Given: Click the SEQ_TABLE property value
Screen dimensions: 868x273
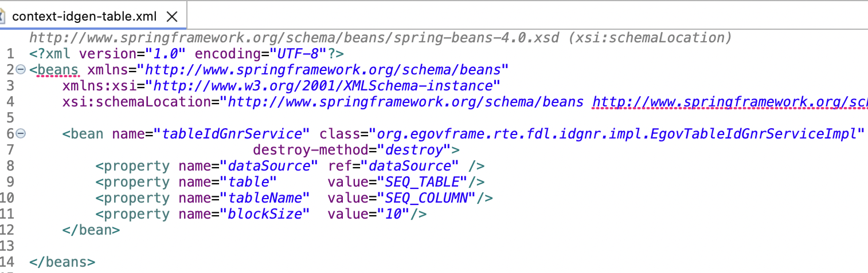Looking at the screenshot, I should click(x=422, y=182).
